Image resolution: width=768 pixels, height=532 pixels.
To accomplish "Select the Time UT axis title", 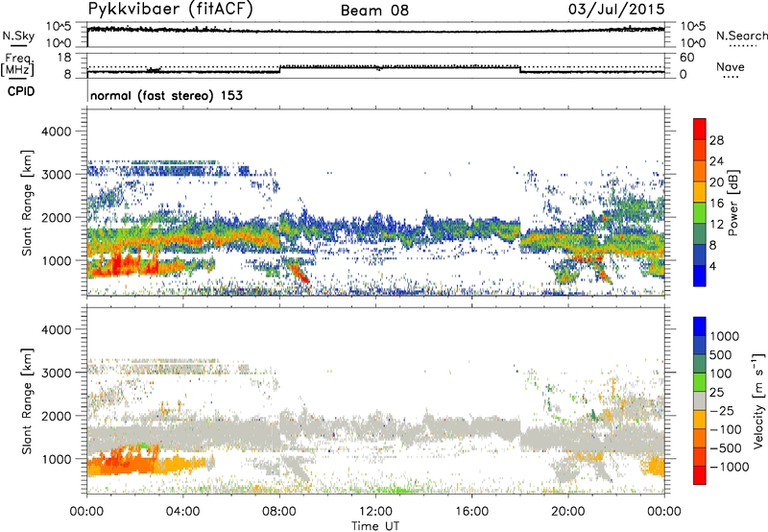I will point(375,526).
